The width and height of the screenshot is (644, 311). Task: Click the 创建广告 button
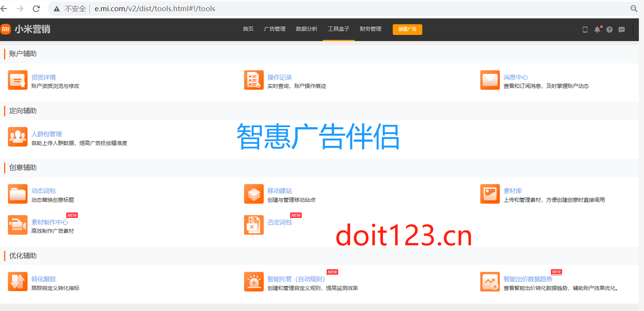pos(408,29)
